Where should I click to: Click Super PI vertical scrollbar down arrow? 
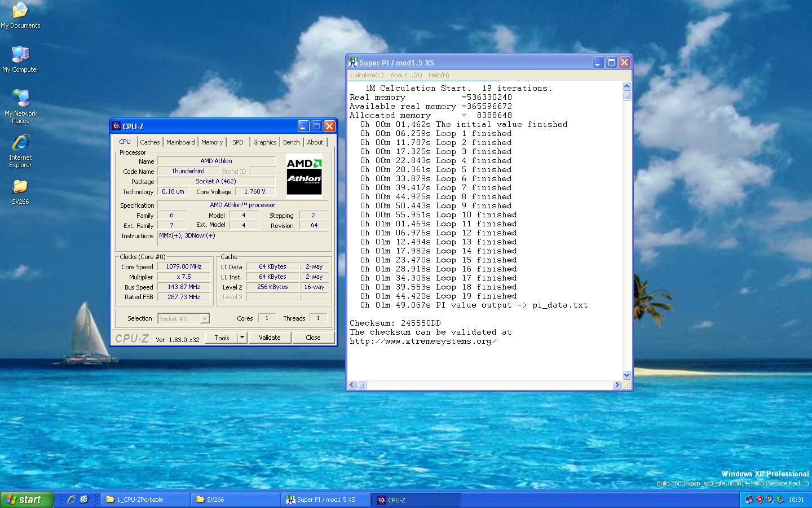626,375
